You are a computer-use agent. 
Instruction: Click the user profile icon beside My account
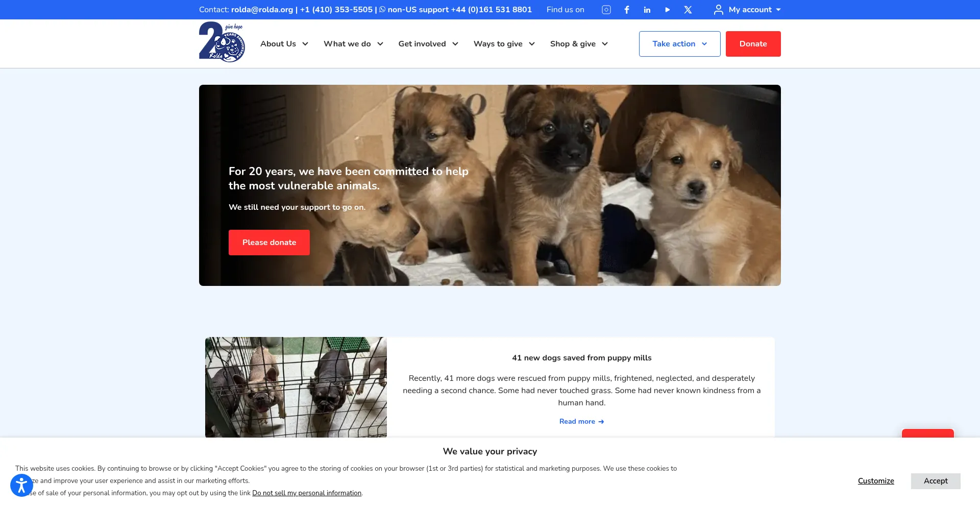pos(718,10)
